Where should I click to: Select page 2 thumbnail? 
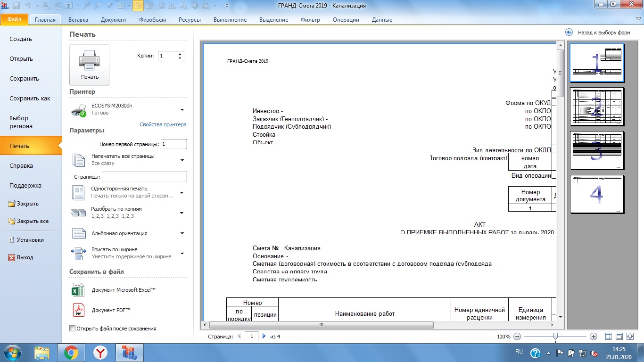[x=597, y=107]
